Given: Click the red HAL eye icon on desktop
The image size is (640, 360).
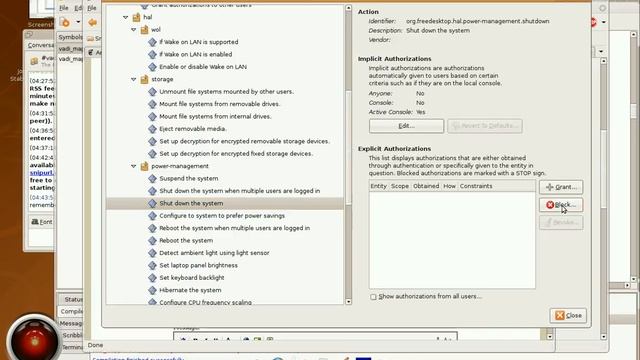Looking at the screenshot, I should click(34, 340).
